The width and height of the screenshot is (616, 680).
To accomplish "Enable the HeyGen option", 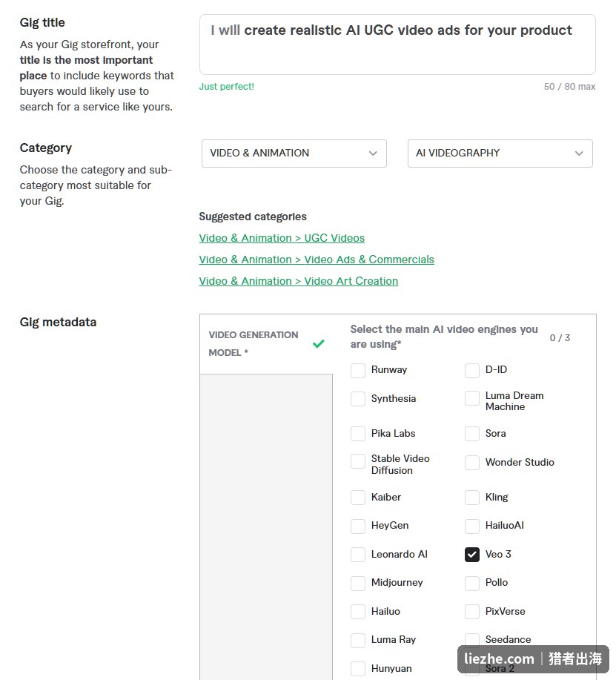I will (x=358, y=526).
